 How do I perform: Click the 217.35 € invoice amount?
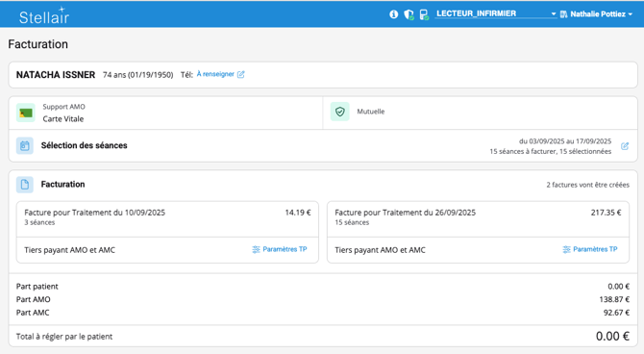coord(606,213)
